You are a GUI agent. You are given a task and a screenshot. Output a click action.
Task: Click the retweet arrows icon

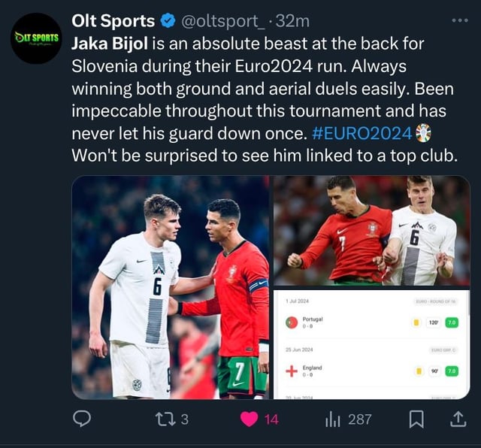tap(165, 419)
